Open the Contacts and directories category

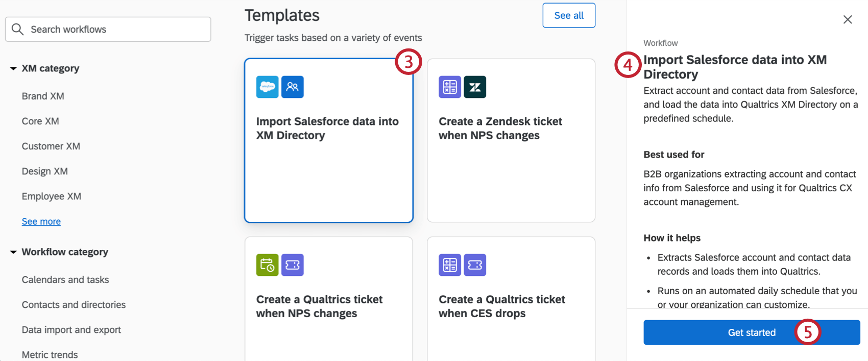74,304
